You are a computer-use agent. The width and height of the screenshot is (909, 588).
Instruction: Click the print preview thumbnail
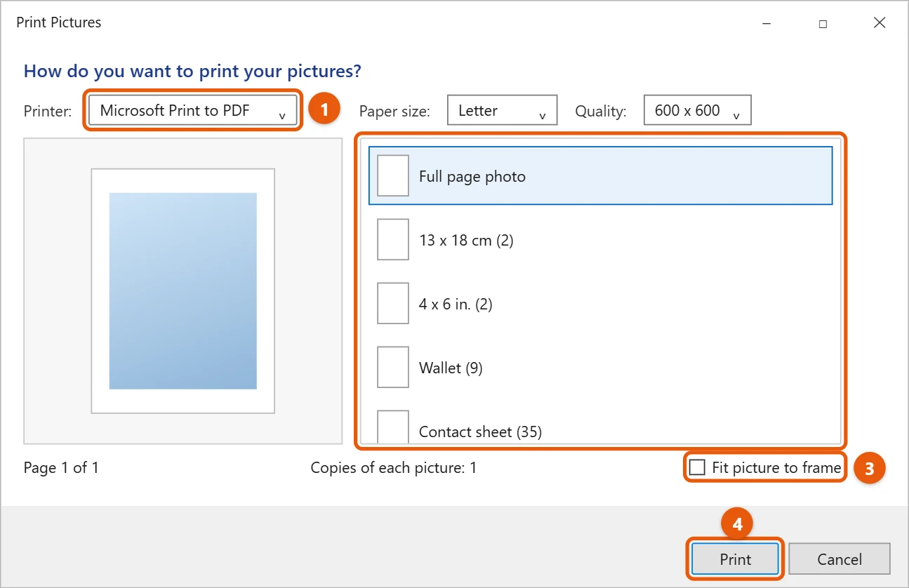[x=183, y=290]
